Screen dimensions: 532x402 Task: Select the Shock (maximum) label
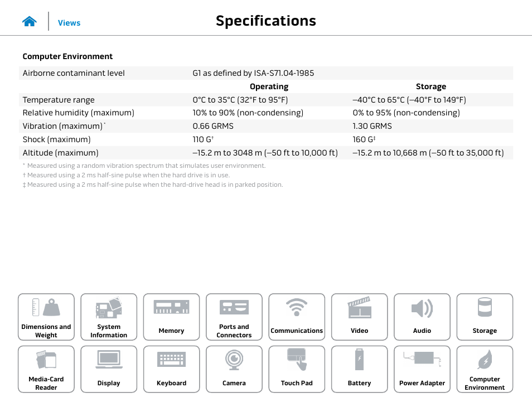57,139
